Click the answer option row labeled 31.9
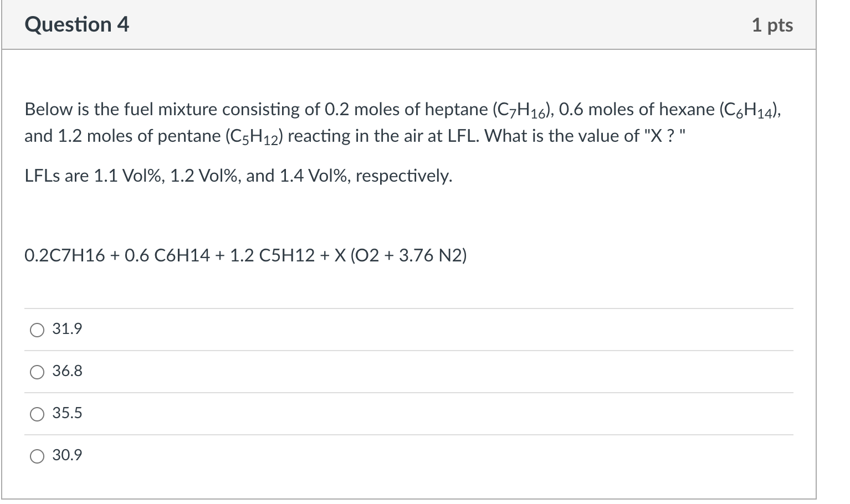The height and width of the screenshot is (504, 850). 67,329
